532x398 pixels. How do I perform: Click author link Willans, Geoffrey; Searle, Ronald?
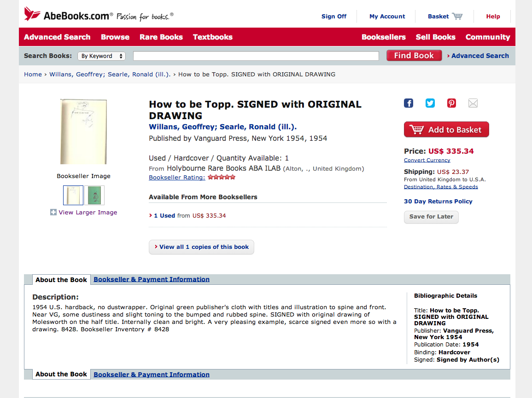click(222, 127)
